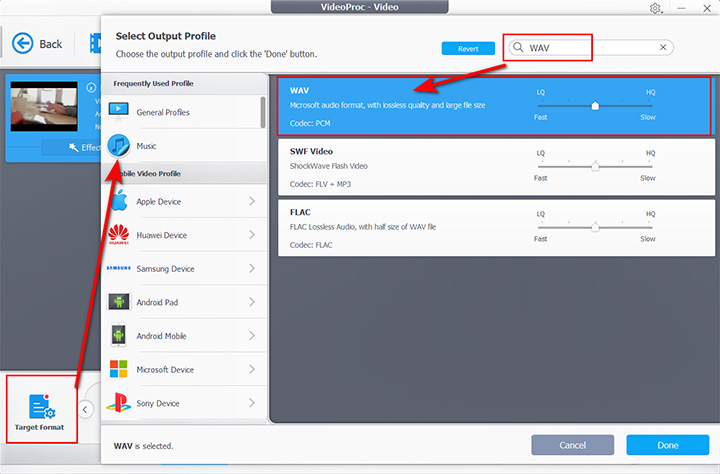The image size is (720, 474).
Task: Click the Done button
Action: pyautogui.click(x=668, y=445)
